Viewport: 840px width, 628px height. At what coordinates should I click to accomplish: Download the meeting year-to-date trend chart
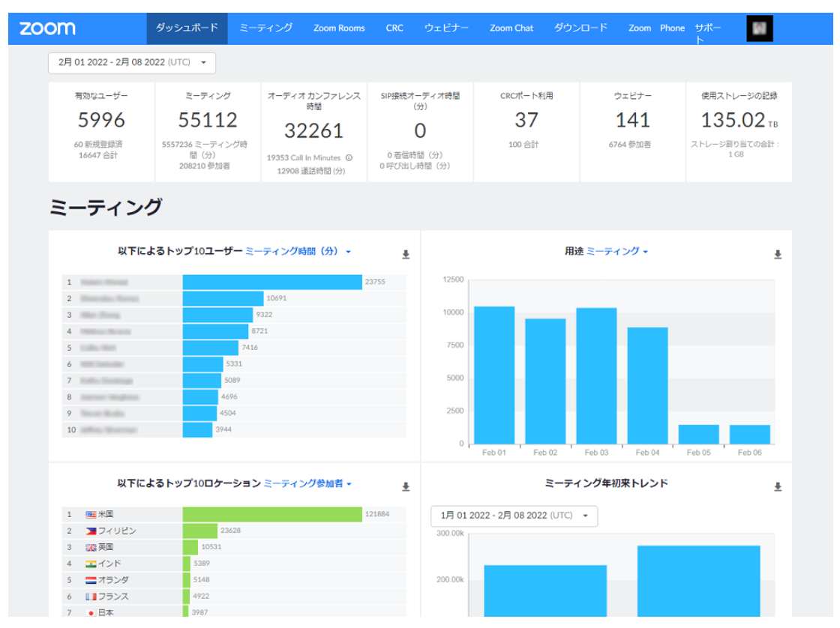point(778,487)
